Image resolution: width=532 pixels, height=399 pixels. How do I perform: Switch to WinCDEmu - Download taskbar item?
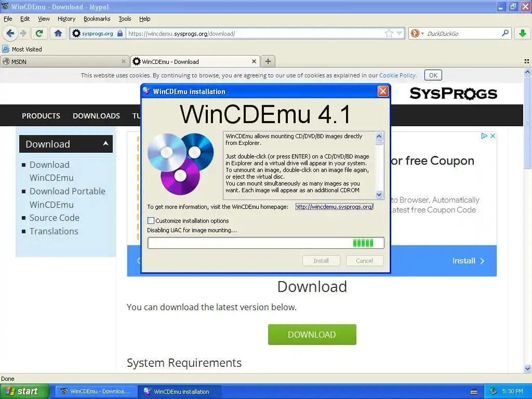(x=96, y=391)
